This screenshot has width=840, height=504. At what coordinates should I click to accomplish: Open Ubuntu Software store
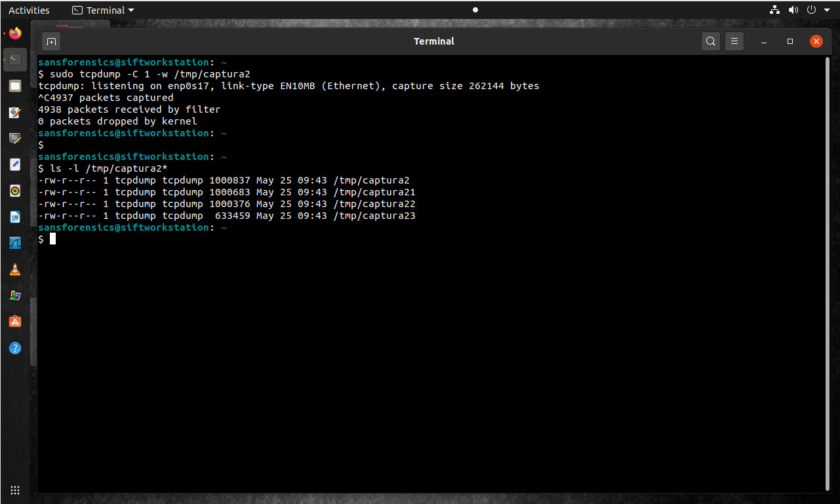pyautogui.click(x=15, y=322)
